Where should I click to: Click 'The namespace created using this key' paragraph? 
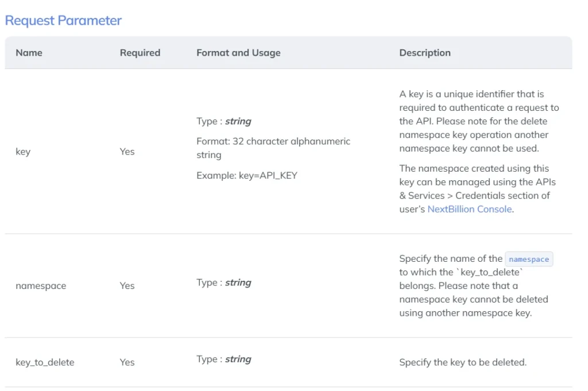(x=477, y=189)
